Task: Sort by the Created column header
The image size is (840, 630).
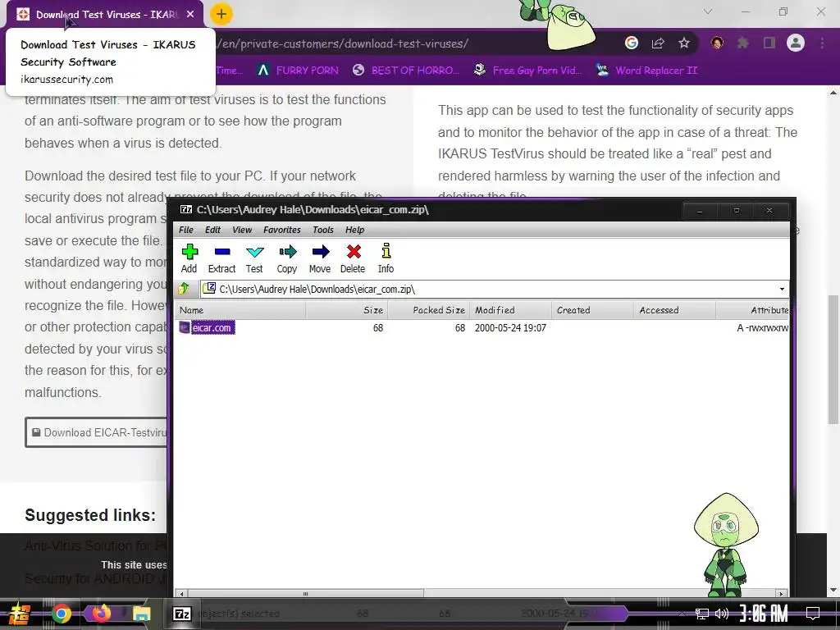Action: coord(592,310)
